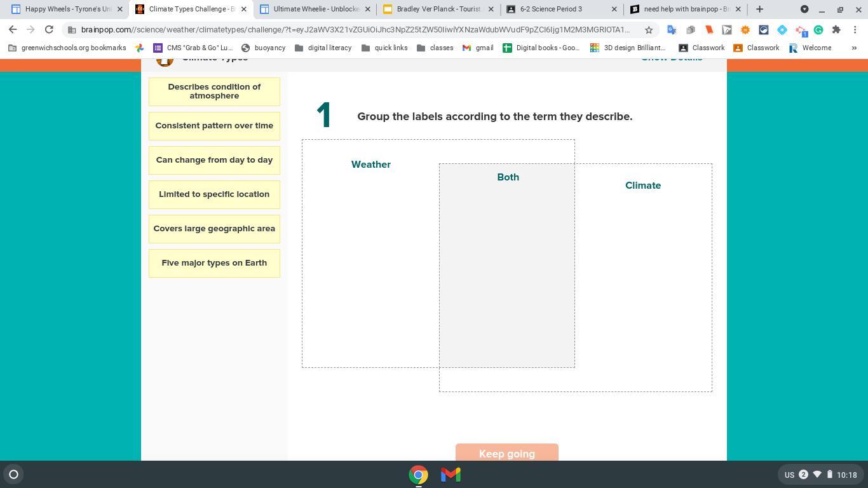Bookmark this page with the star icon

[649, 30]
